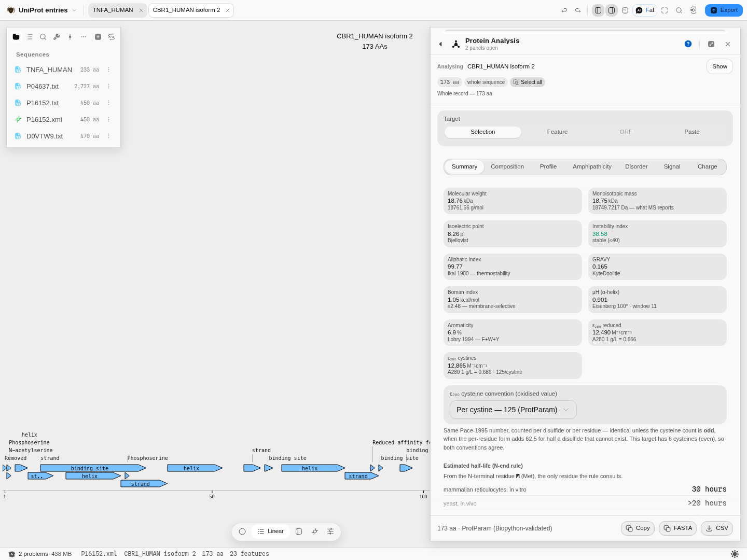Screen dimensions: 747x560
Task: Collapse Protein Analysis panel with back arrow
Action: [440, 44]
